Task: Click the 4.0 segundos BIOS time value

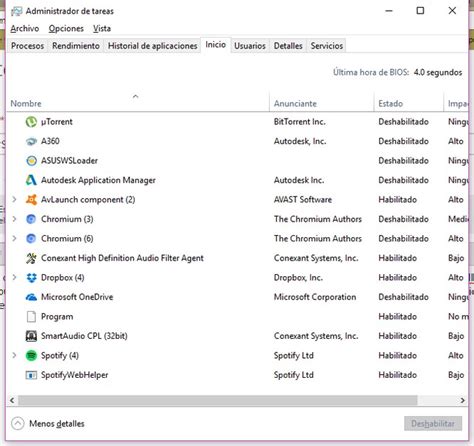Action: [438, 73]
